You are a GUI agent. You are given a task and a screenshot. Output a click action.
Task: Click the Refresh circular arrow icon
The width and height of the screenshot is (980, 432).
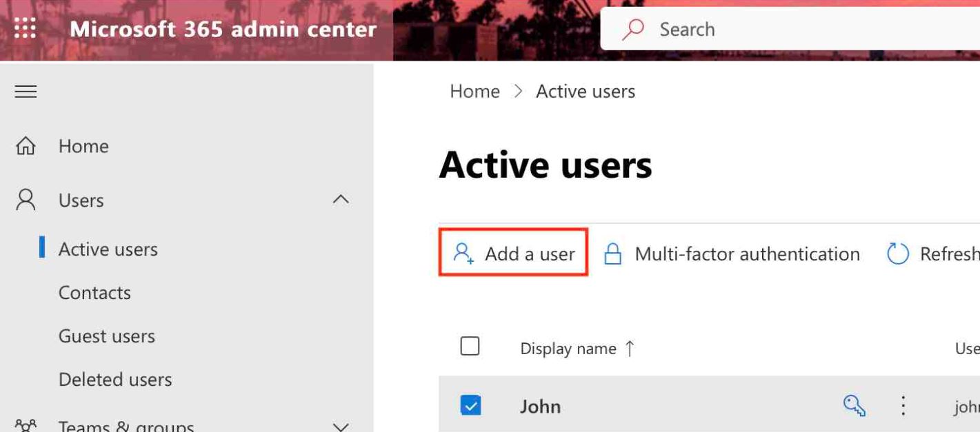click(897, 254)
